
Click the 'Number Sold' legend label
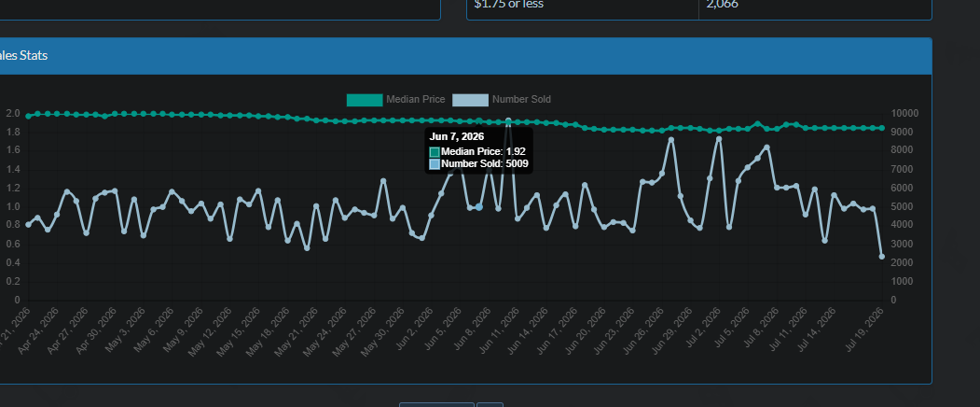521,100
